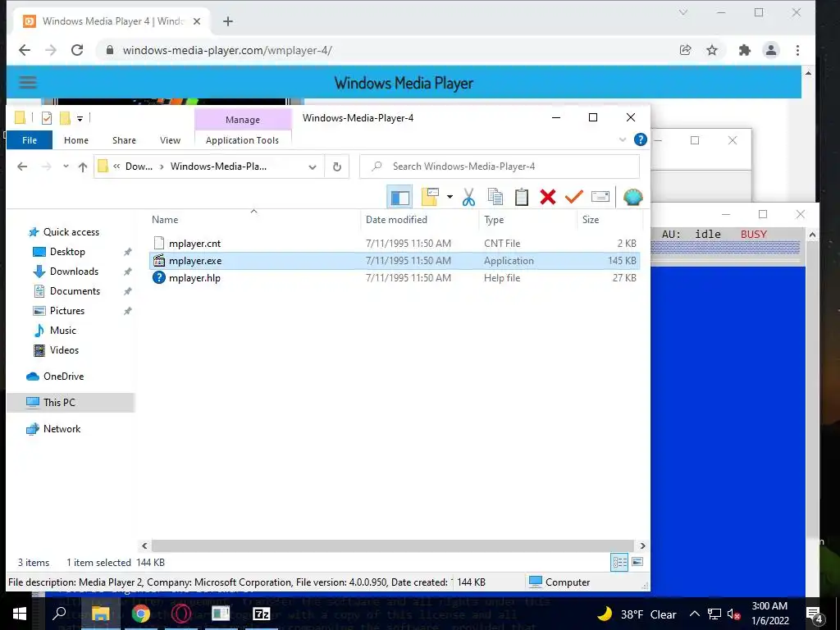Screen dimensions: 840x630
Task: Open Quick access in navigation pane
Action: [71, 232]
